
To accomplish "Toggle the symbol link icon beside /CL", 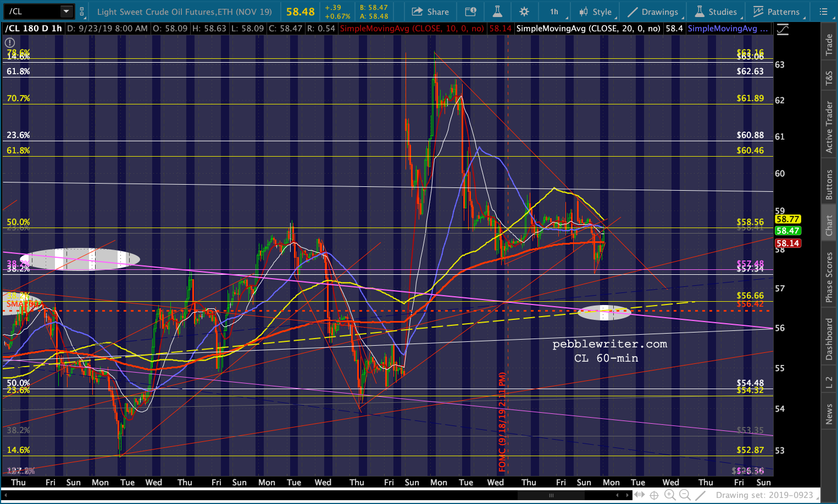I will 82,12.
